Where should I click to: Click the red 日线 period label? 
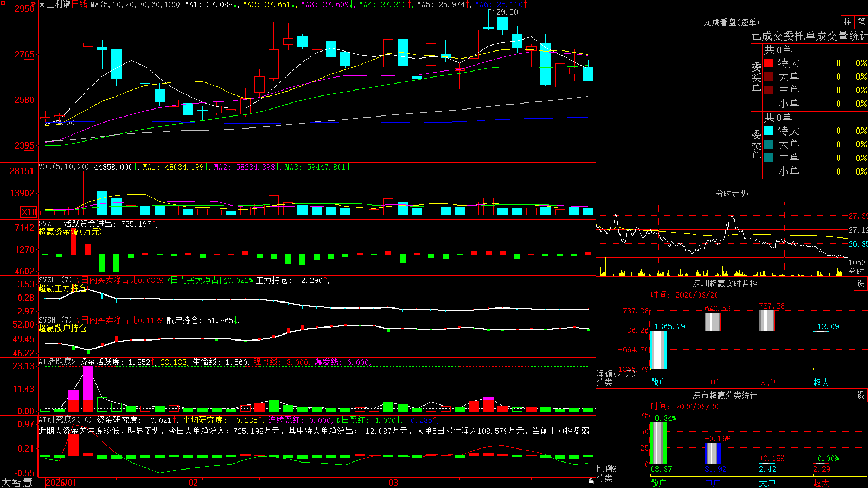point(79,4)
